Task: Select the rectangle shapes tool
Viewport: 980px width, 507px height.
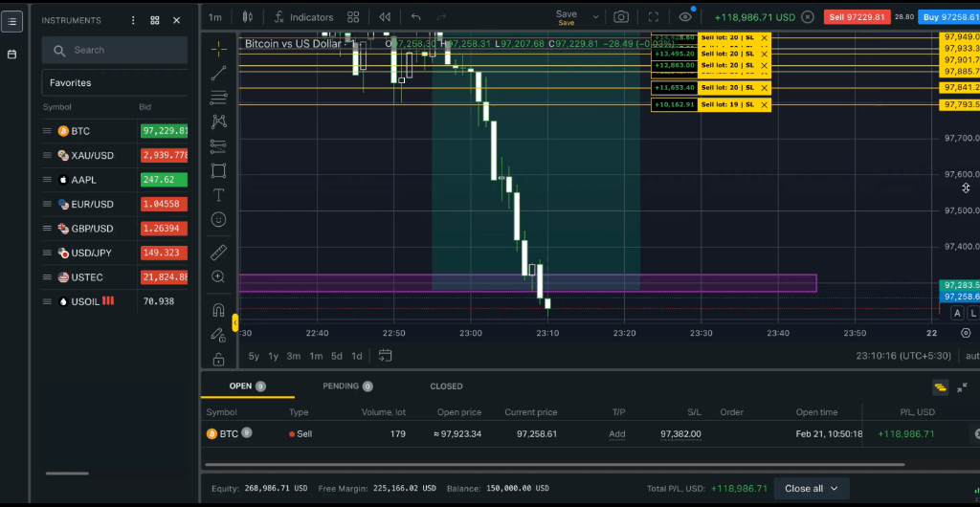Action: coord(219,170)
